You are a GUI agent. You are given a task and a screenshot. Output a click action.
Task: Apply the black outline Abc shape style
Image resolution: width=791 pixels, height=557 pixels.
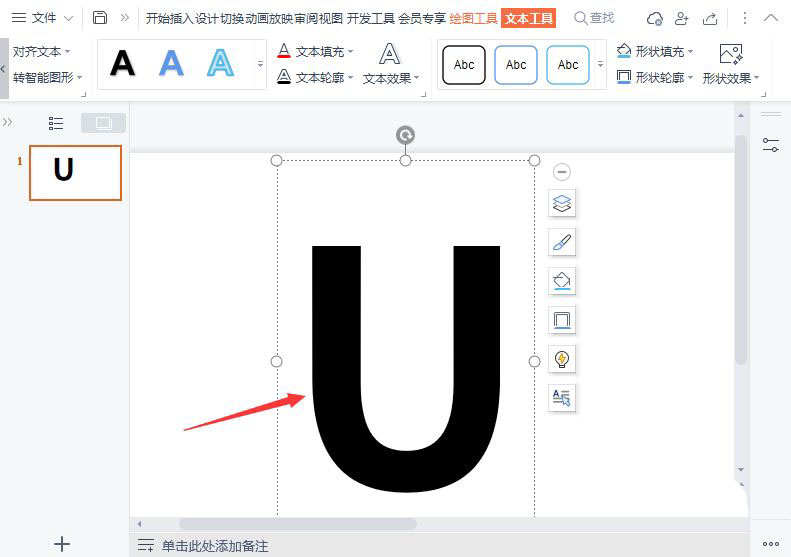tap(464, 65)
